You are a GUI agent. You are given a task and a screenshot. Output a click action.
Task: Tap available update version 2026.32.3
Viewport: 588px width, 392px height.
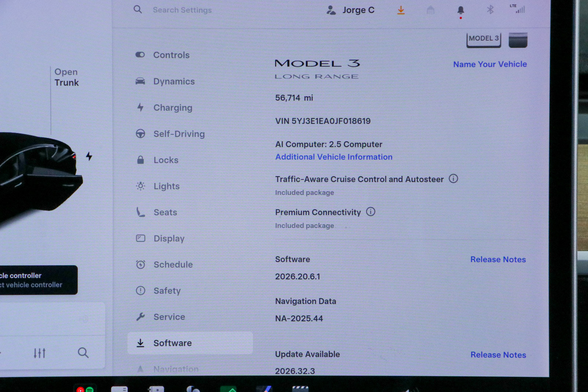coord(295,371)
